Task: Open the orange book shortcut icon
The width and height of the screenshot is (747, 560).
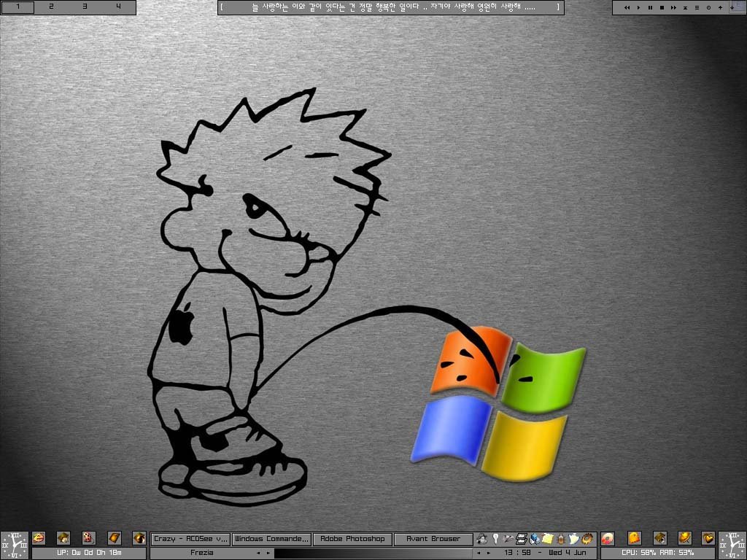Action: click(x=115, y=538)
